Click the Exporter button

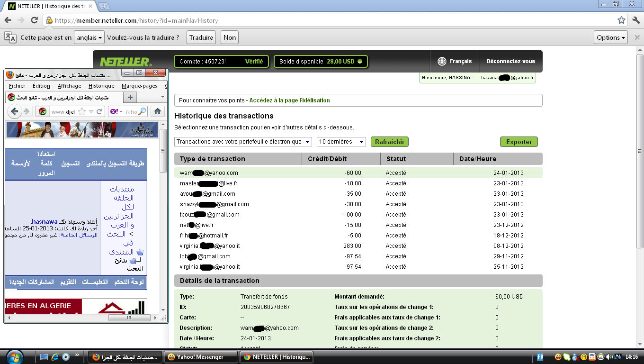point(519,142)
